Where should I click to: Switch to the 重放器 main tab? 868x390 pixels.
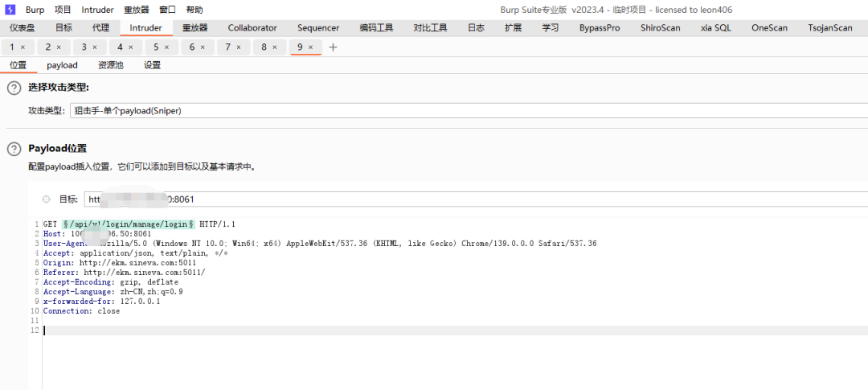click(194, 27)
